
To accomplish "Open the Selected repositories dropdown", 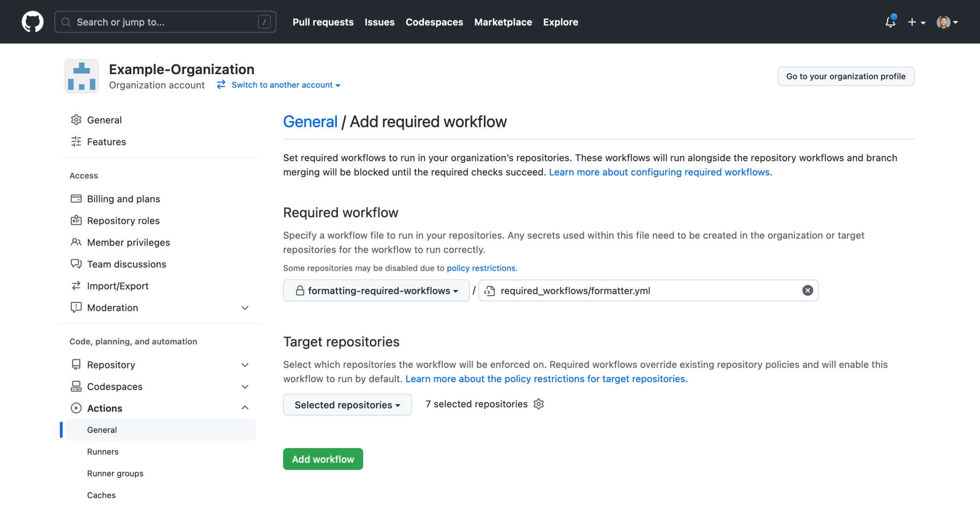I will [x=347, y=404].
